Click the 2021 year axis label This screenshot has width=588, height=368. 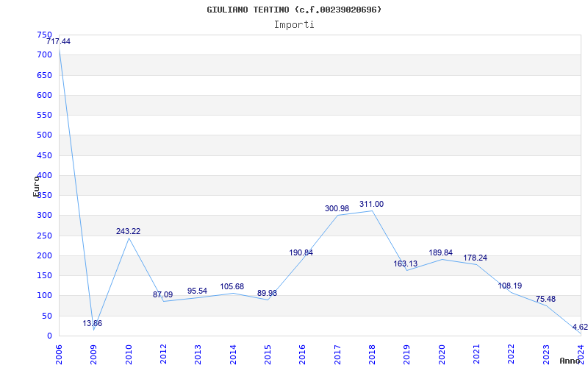click(476, 354)
